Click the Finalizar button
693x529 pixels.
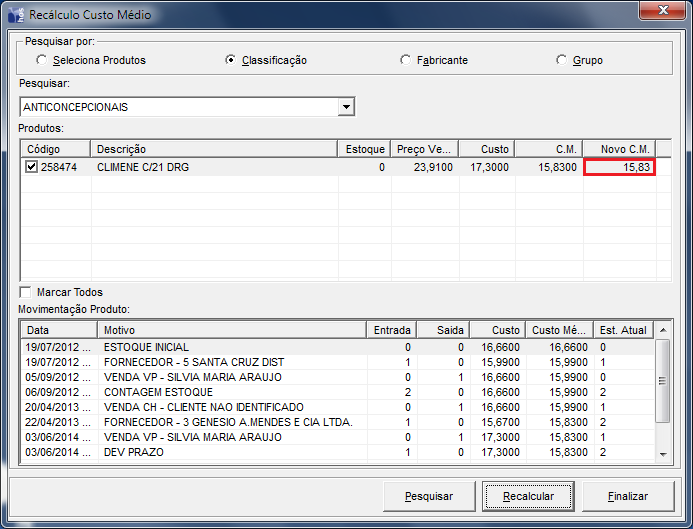(x=628, y=496)
